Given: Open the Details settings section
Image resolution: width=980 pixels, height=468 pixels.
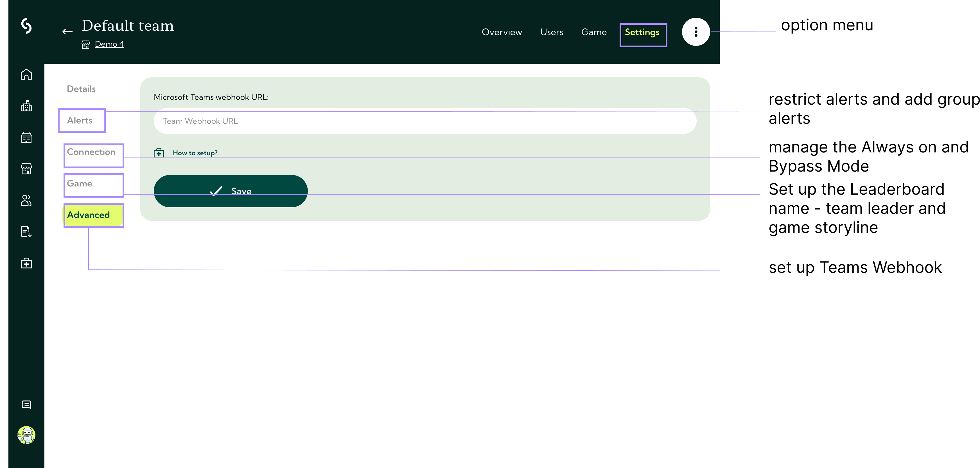Looking at the screenshot, I should (x=81, y=89).
